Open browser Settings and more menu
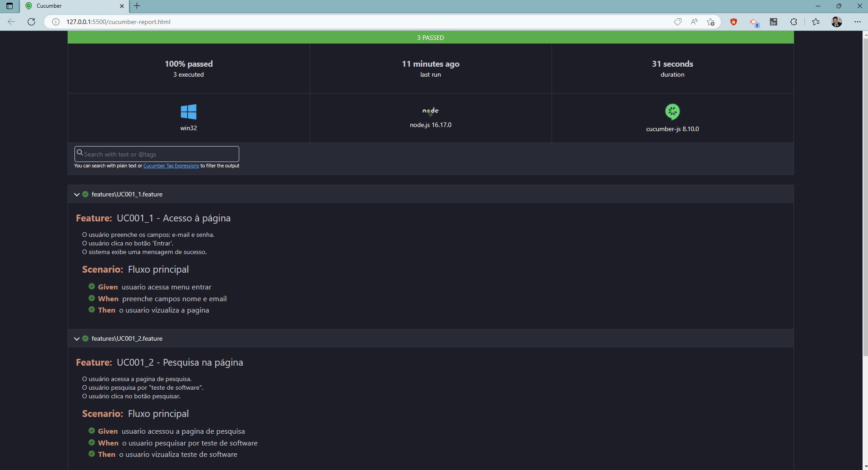This screenshot has height=470, width=868. coord(857,22)
